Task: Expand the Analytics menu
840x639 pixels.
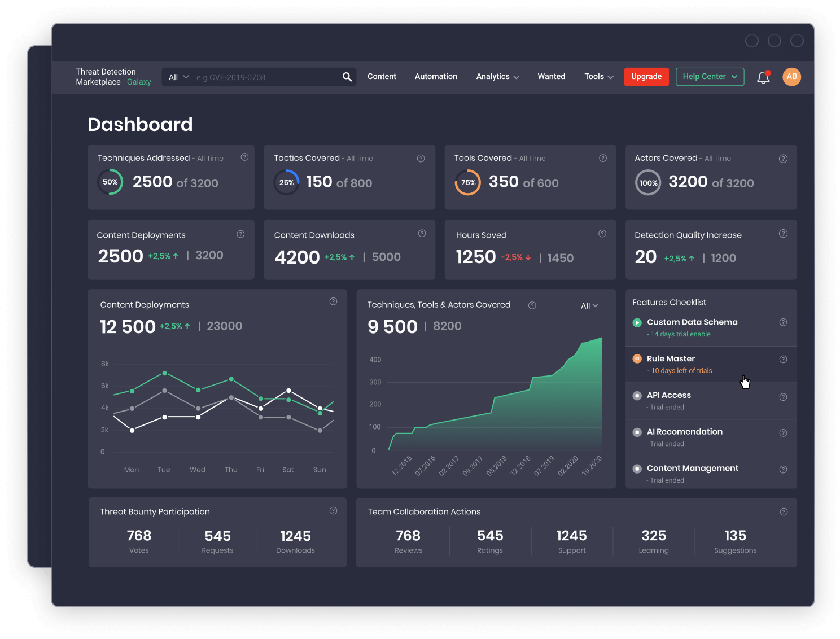Action: point(497,77)
